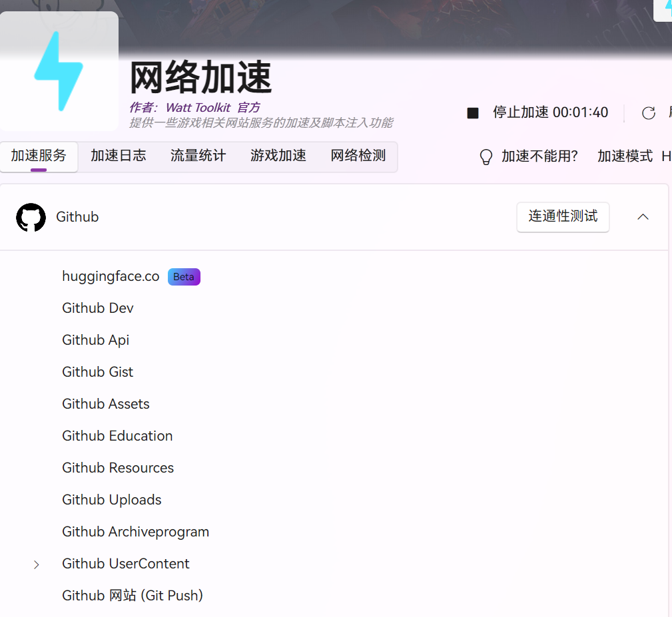Click the stop square icon beside 停止加速
The image size is (672, 617).
pos(473,113)
